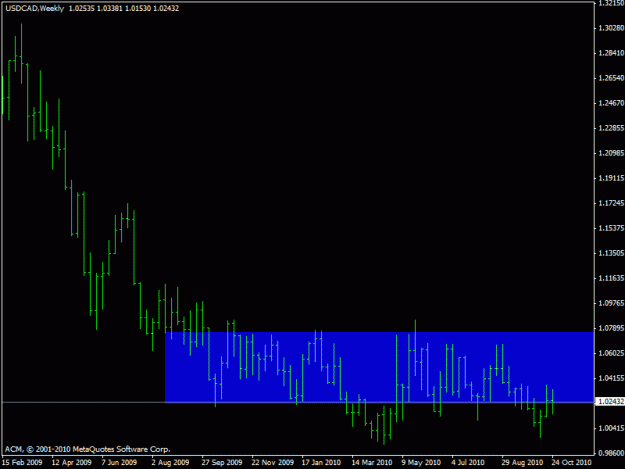Select the 1.30280 price axis label
Viewport: 625px width, 469px height.
pyautogui.click(x=611, y=28)
